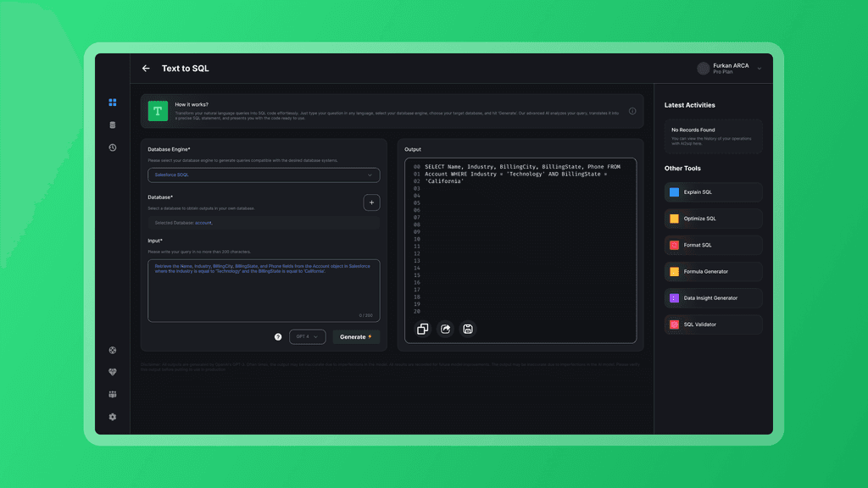Open the Salesforce SOQL database engine dropdown
Screen dimensions: 868x488
coord(263,175)
